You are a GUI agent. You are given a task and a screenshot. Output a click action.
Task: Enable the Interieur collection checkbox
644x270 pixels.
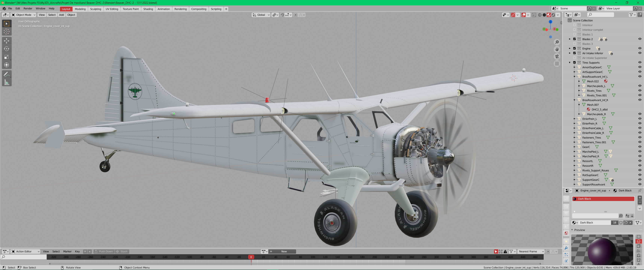(x=575, y=25)
